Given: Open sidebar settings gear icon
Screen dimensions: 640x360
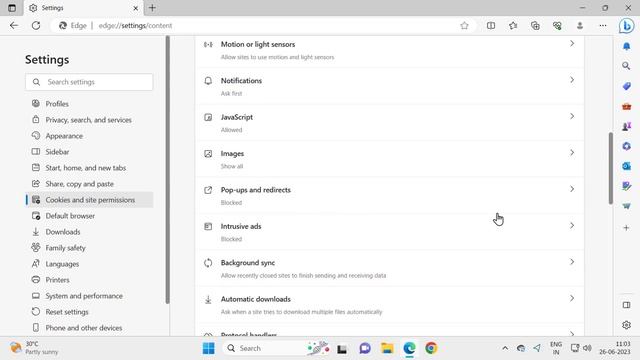Looking at the screenshot, I should (x=626, y=325).
